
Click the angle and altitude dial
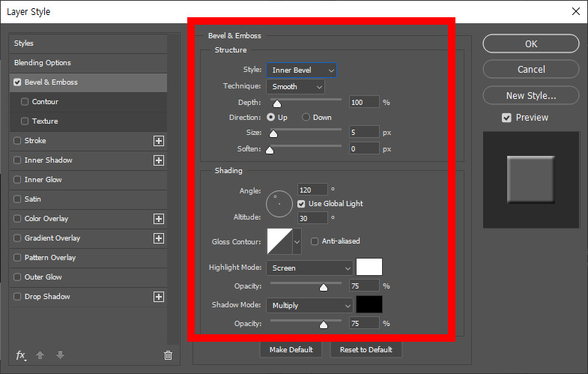pos(279,204)
